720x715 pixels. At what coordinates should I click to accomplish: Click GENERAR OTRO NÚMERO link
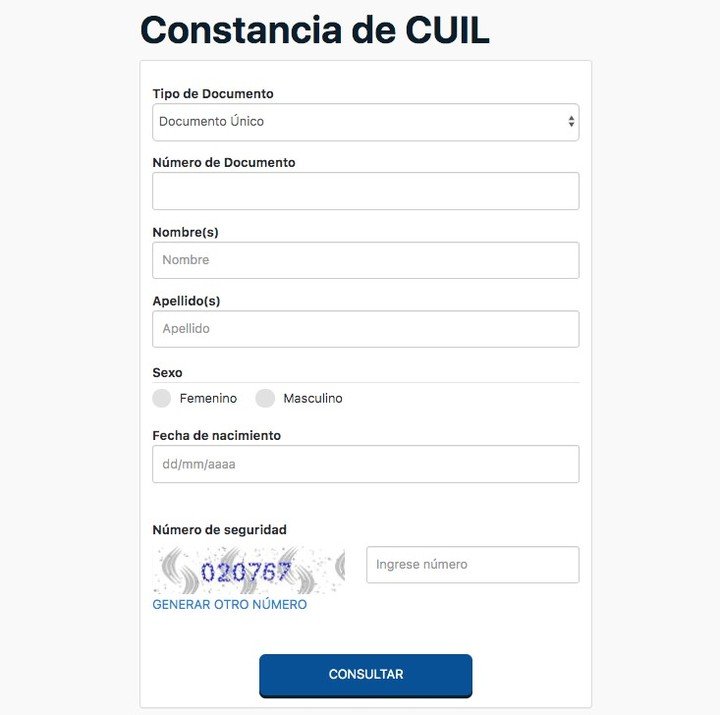(230, 604)
